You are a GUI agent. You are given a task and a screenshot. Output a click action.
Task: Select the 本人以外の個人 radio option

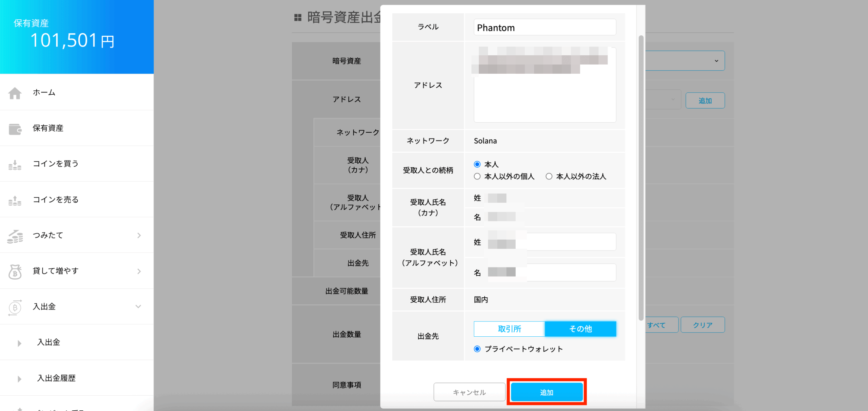pos(477,176)
